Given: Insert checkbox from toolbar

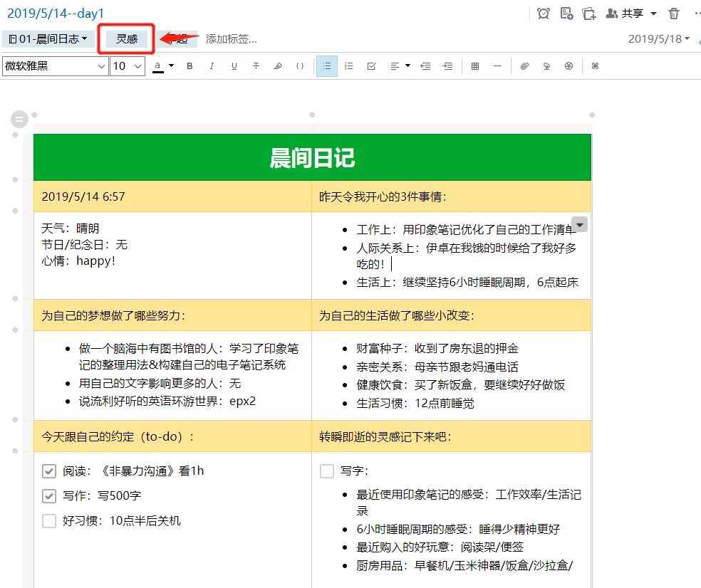Looking at the screenshot, I should [x=371, y=66].
